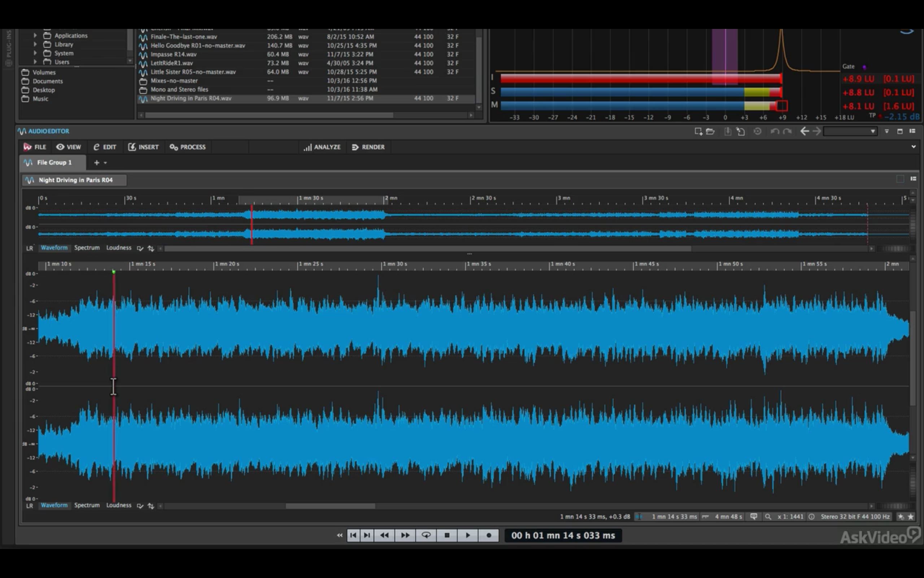Click the save-as document icon in the toolbar
Image resolution: width=924 pixels, height=578 pixels.
tap(740, 131)
